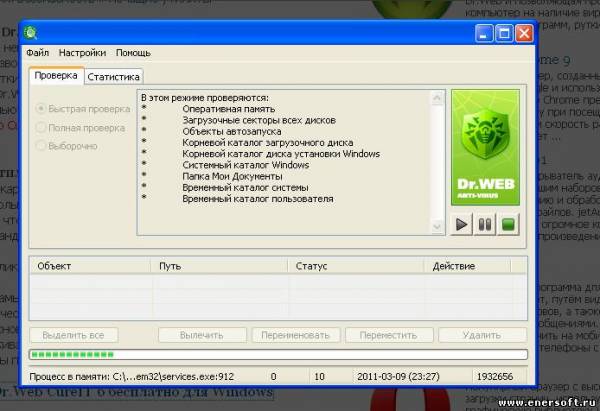Click the green scan progress bar
Screen dimensions: 600x411
pos(278,354)
